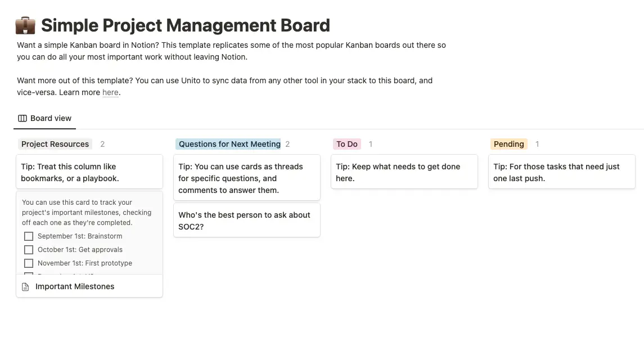
Task: Tick the October 1st: Get approvals checkbox
Action: tap(29, 250)
